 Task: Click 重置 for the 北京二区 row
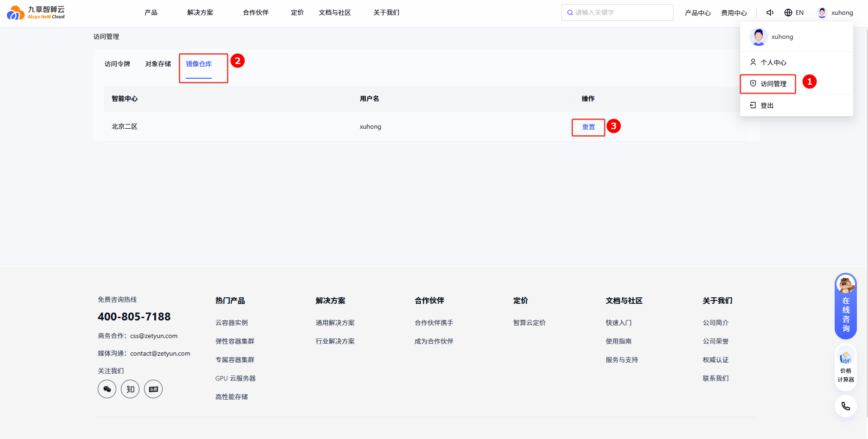(588, 127)
